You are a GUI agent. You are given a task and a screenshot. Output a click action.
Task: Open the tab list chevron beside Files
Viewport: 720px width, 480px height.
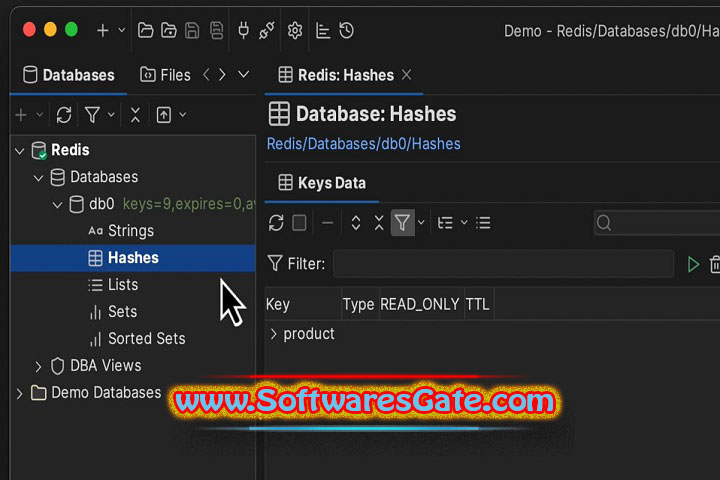pos(244,74)
